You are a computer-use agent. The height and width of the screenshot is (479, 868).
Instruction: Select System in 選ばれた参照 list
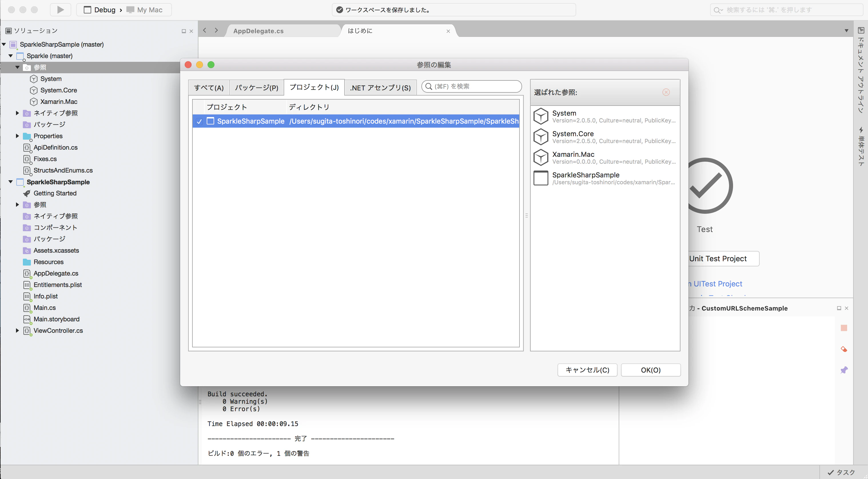(605, 116)
